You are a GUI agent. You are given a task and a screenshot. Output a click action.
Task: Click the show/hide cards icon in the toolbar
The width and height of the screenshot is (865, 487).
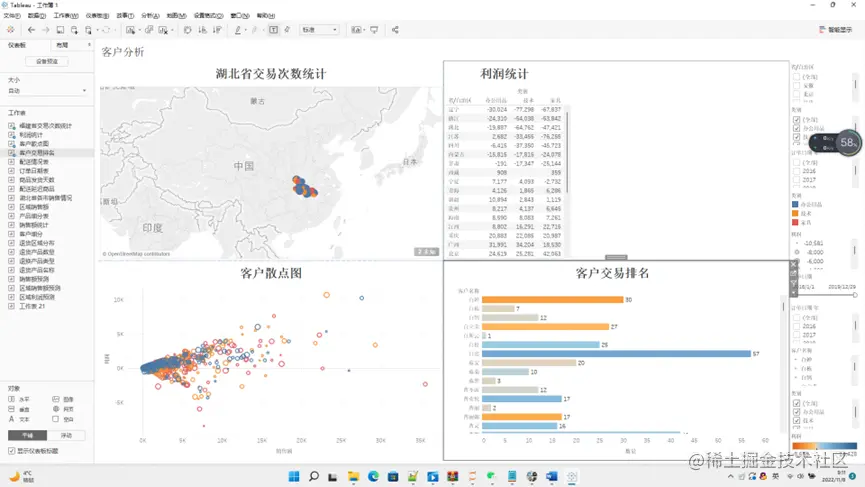pyautogui.click(x=356, y=30)
